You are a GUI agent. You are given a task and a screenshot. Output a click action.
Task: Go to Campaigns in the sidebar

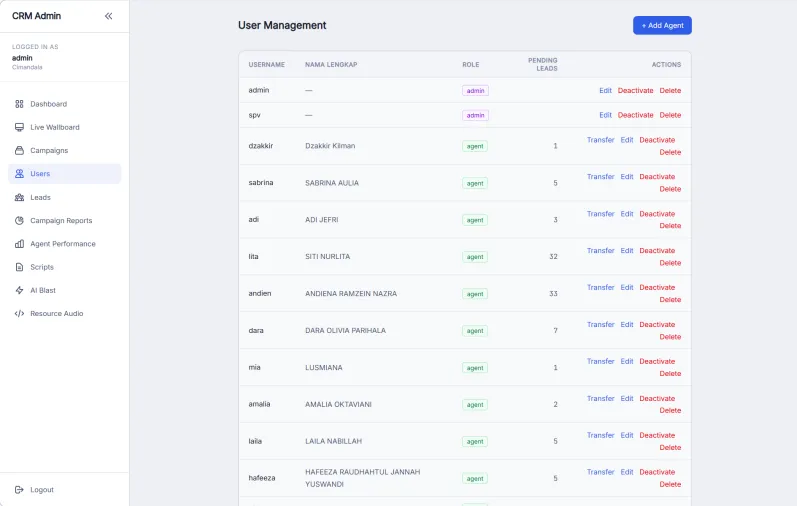(x=65, y=151)
